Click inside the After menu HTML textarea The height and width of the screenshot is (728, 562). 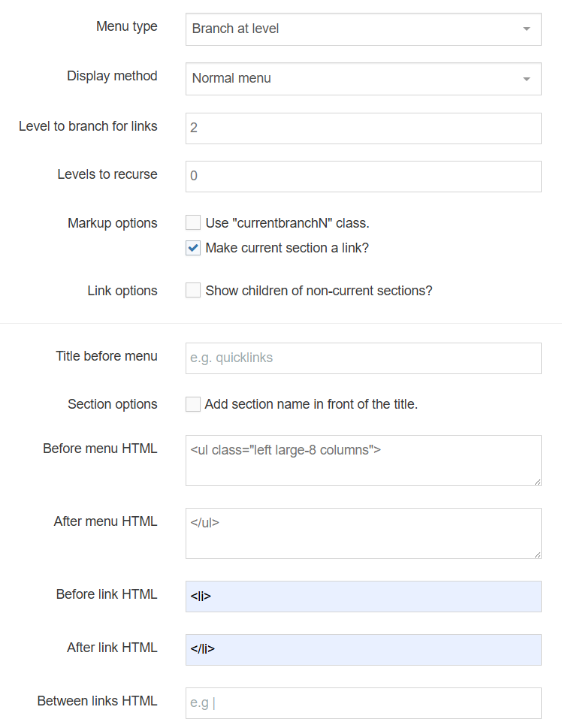(363, 533)
